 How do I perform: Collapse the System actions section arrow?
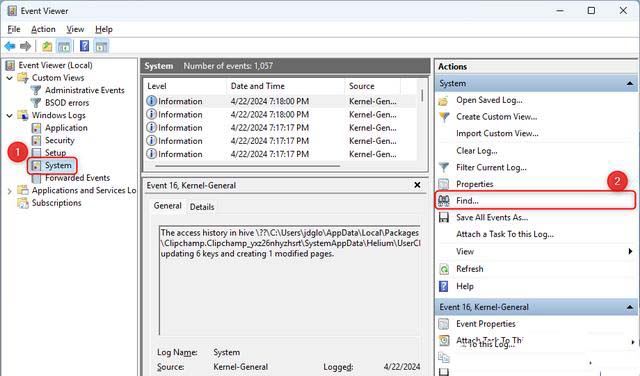point(630,83)
